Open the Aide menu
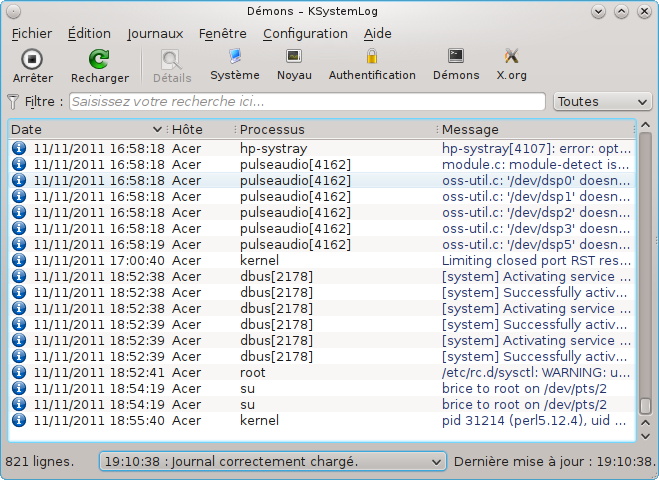 click(377, 34)
